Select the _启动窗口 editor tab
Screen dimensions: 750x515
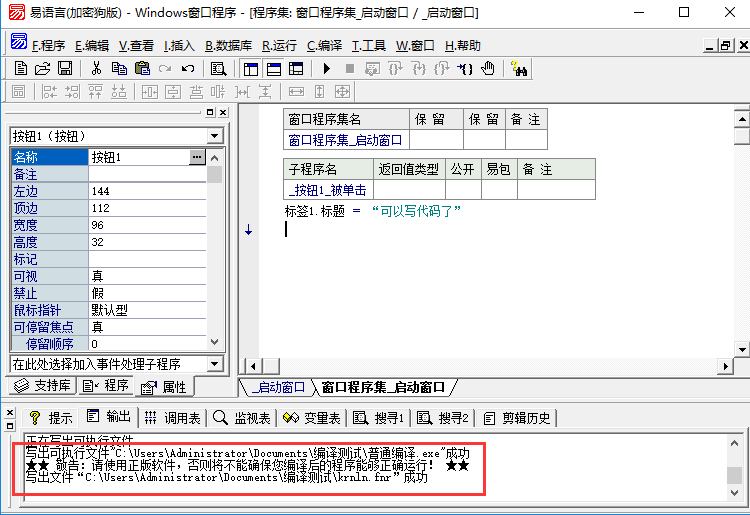click(279, 387)
